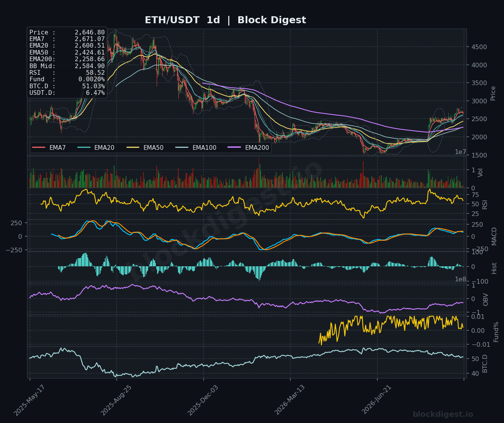Click the EMA100 label in the chart legend
Viewport: 504px width, 423px height.
pos(205,148)
